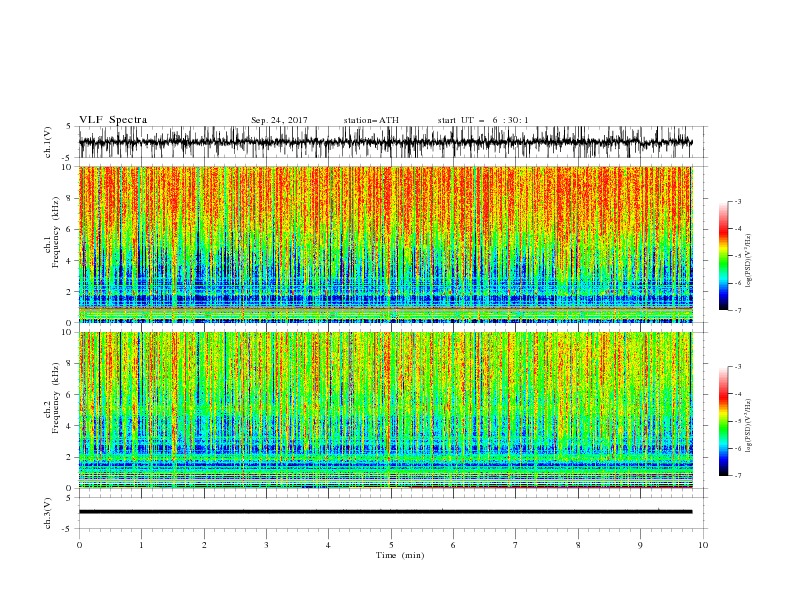
Task: Click the "-7" label on ch.2 colorbar
Action: [738, 476]
